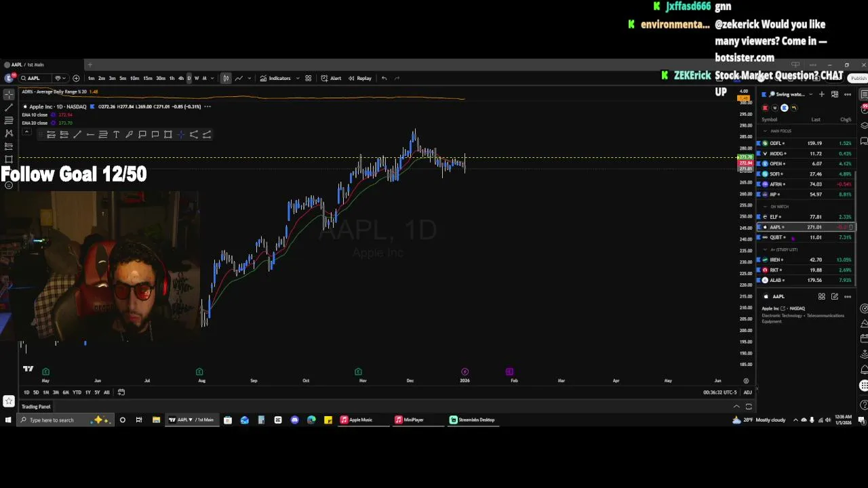Select the 5m timeframe
868x488 pixels.
pyautogui.click(x=123, y=78)
